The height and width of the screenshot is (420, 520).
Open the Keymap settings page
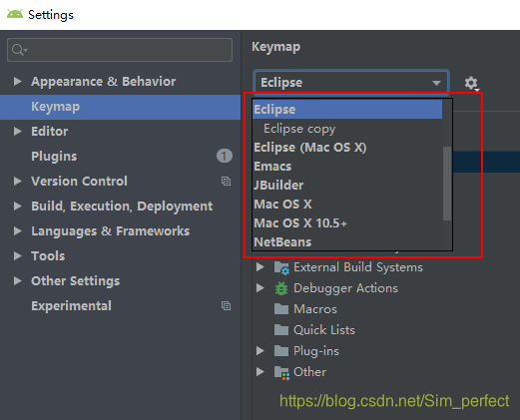120,107
